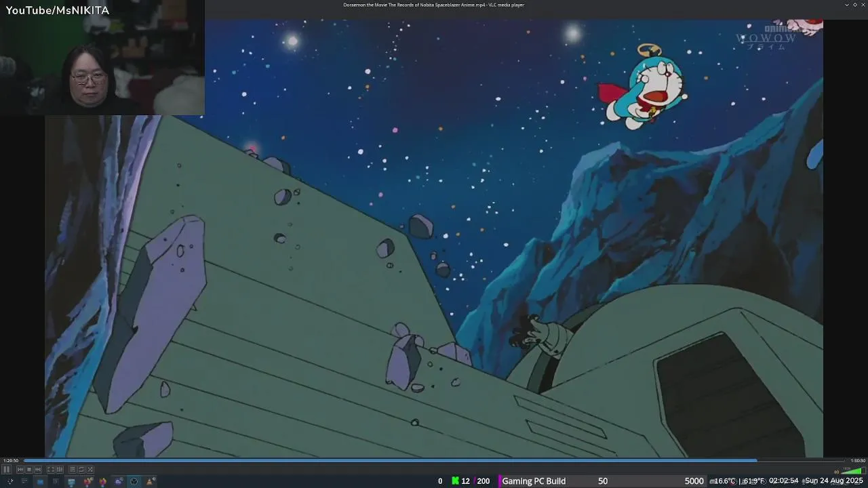Close the VLC media player window

tap(863, 5)
